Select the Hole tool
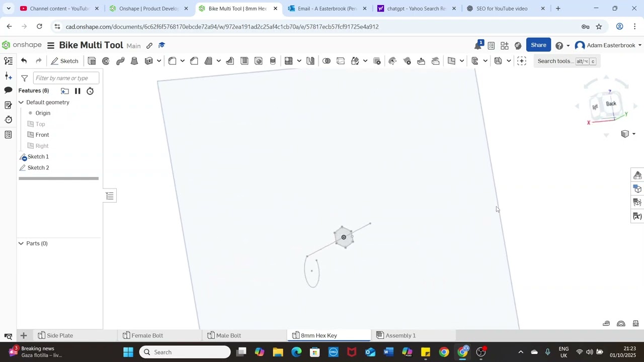This screenshot has width=644, height=362. click(x=258, y=61)
